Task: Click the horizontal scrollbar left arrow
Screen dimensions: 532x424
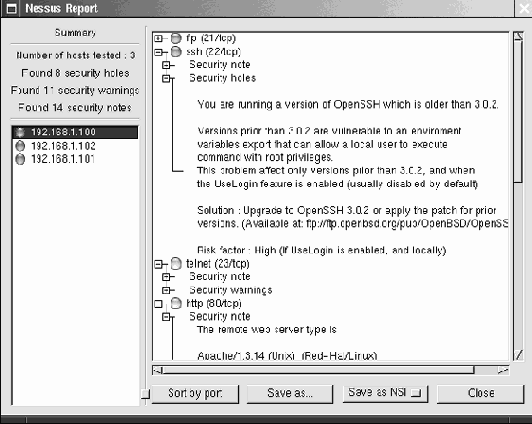Action: tap(157, 370)
